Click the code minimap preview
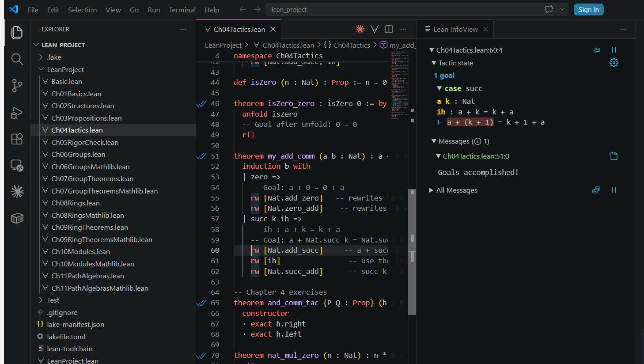 tap(399, 85)
